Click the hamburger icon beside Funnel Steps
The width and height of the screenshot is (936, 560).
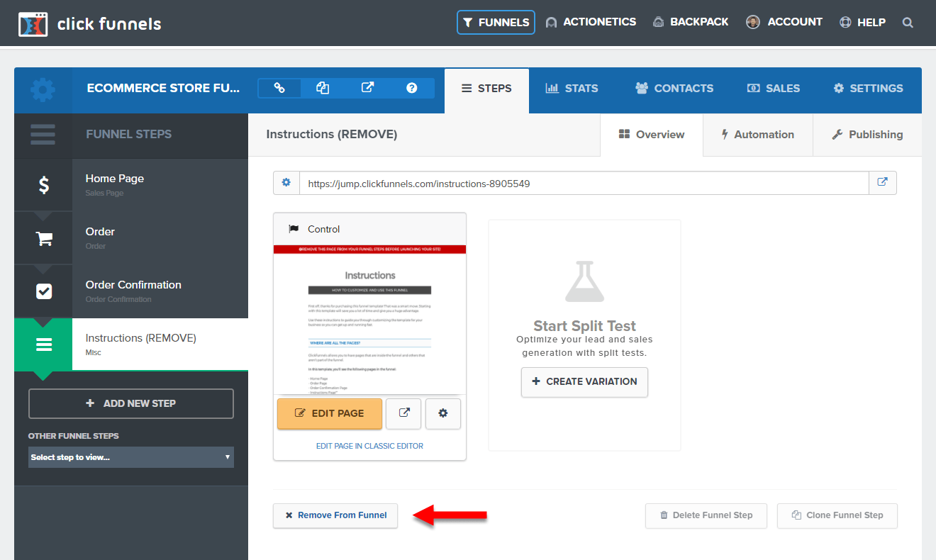point(43,135)
